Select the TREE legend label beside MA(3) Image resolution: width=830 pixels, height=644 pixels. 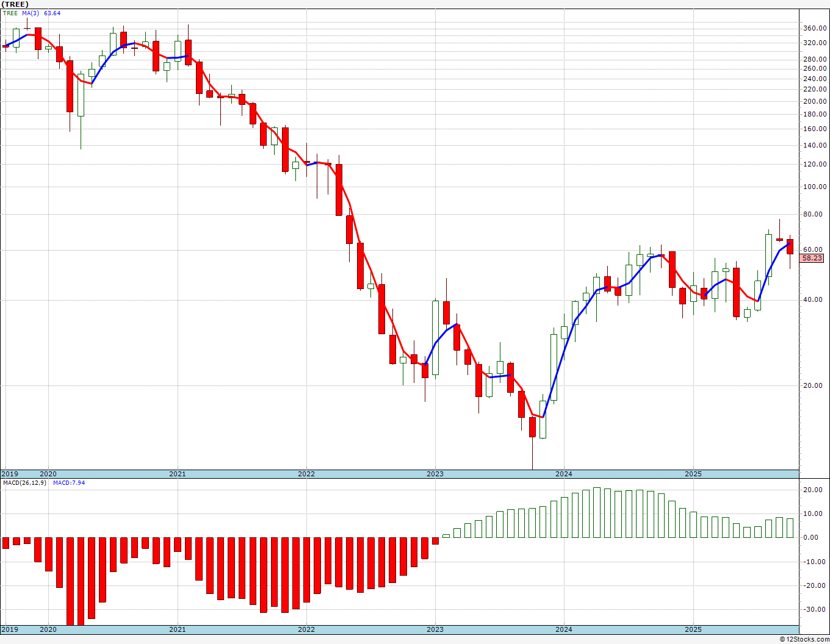11,13
